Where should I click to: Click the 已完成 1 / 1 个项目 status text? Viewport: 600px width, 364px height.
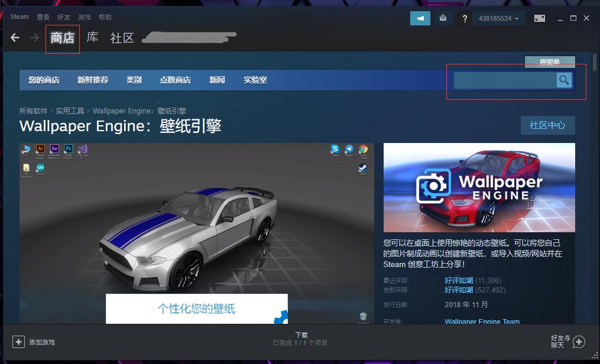[300, 343]
